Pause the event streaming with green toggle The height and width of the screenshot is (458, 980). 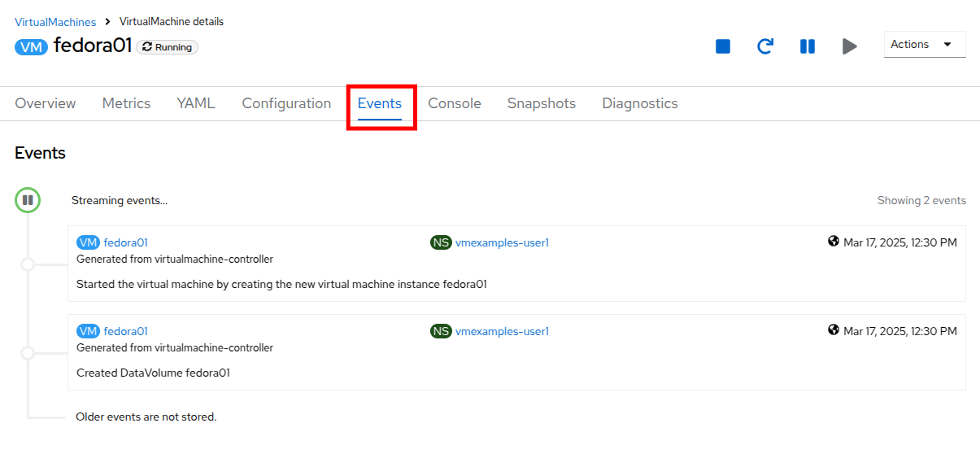tap(28, 200)
